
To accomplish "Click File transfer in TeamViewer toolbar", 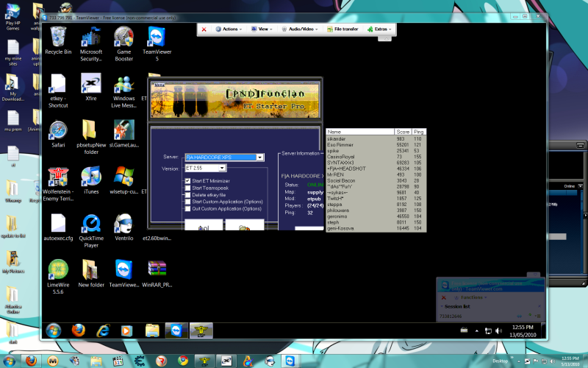I will tap(343, 29).
